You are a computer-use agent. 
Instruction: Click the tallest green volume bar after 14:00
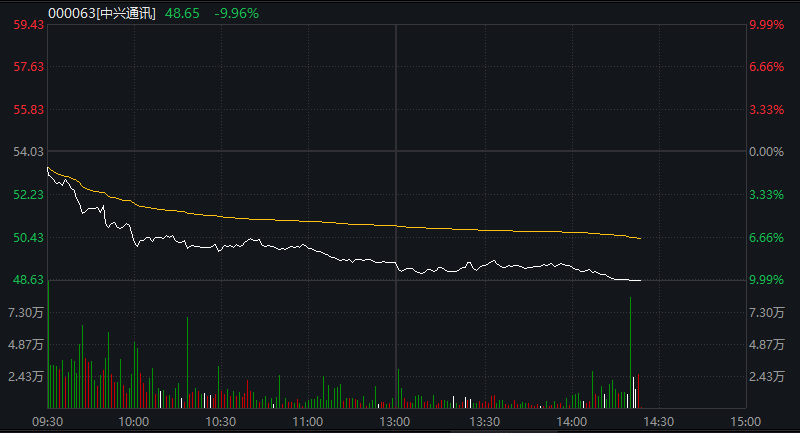pos(630,350)
